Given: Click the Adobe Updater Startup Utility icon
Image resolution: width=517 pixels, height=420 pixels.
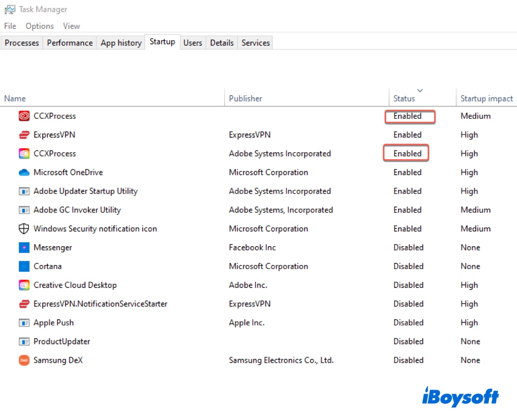Looking at the screenshot, I should coord(24,191).
